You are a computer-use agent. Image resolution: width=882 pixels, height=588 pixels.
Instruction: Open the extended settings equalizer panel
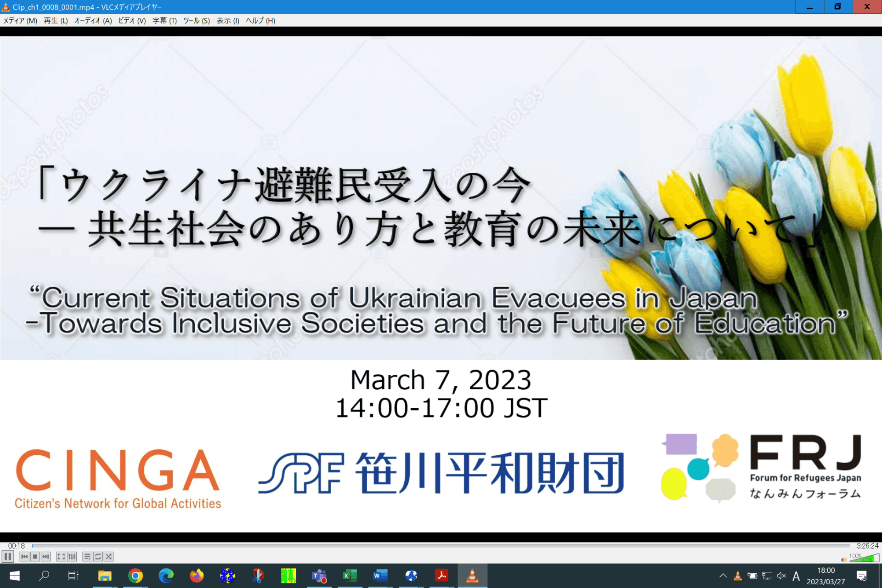tap(71, 556)
